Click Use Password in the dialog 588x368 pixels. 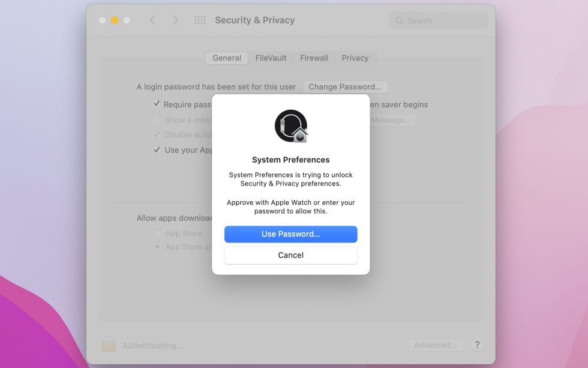[x=290, y=234]
